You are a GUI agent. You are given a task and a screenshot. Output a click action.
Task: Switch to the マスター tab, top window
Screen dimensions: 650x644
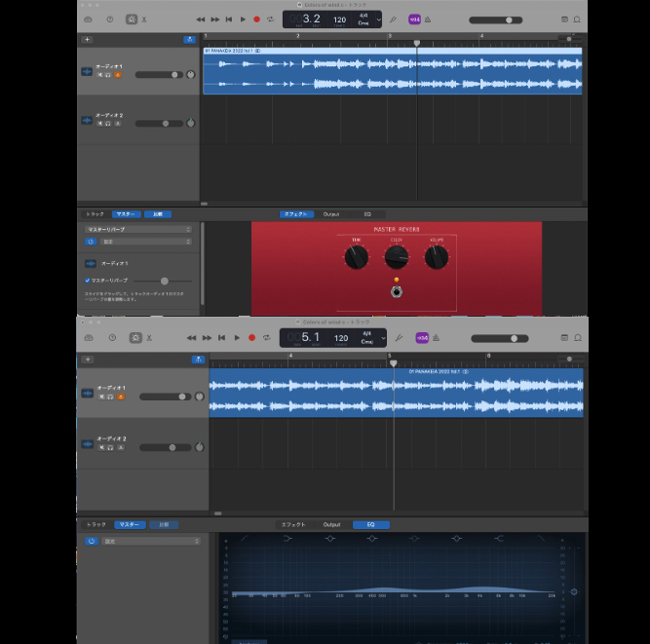[x=126, y=214]
